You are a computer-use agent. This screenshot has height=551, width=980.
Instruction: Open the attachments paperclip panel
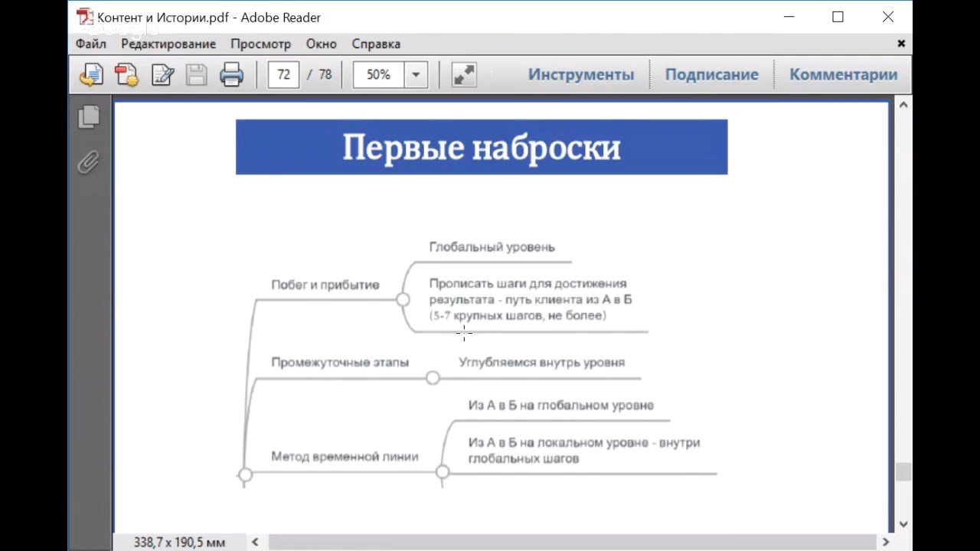tap(89, 161)
